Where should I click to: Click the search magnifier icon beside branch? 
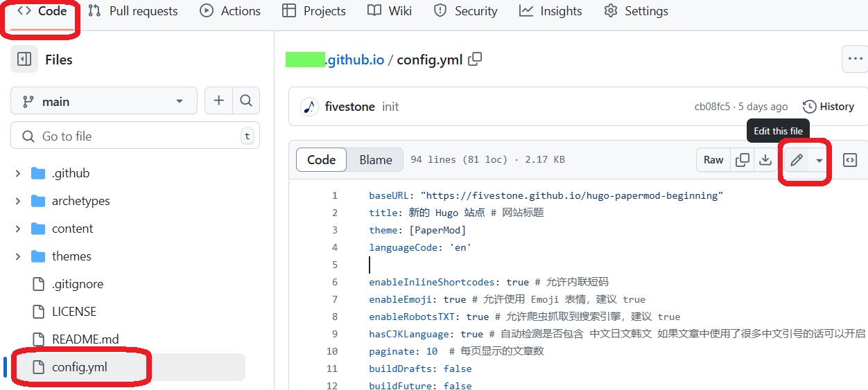point(245,101)
